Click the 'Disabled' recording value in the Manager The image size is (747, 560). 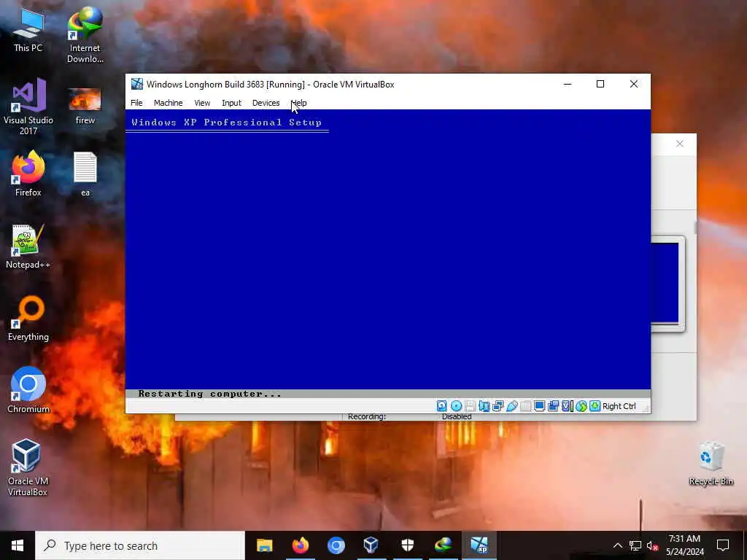tap(457, 416)
